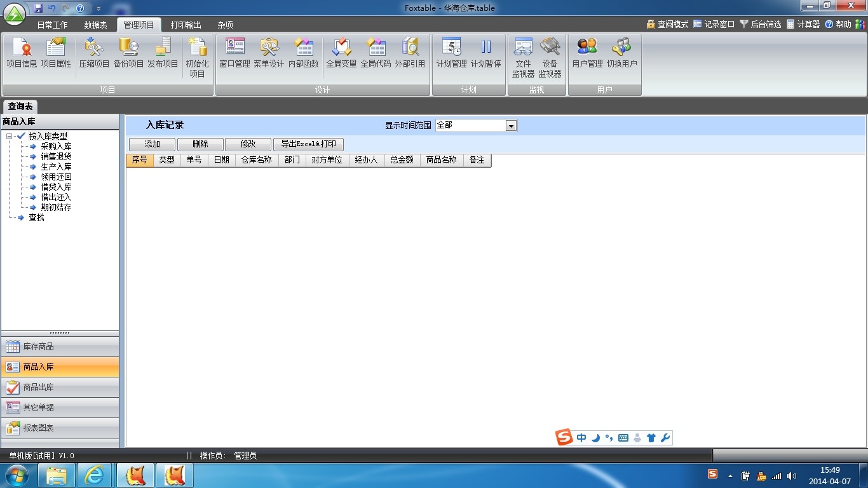Open 文件监视器

tap(523, 57)
